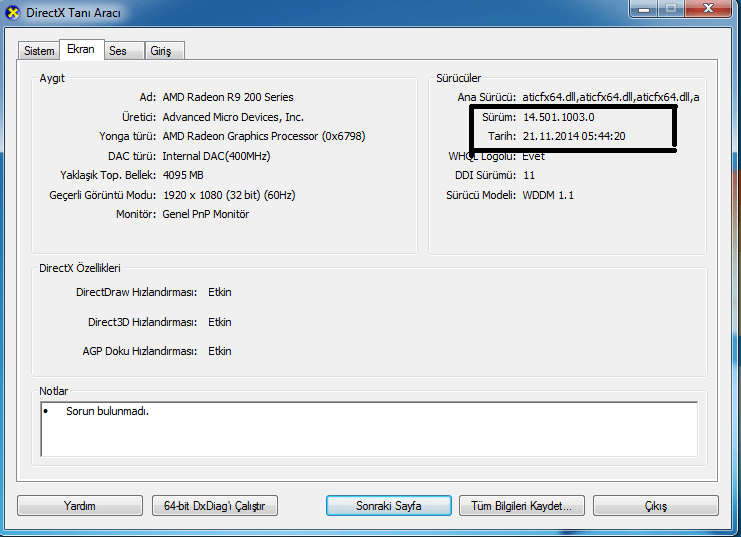Click AGP Doku Hızlandırması 'Etkin' status
741x537 pixels.
(x=220, y=351)
